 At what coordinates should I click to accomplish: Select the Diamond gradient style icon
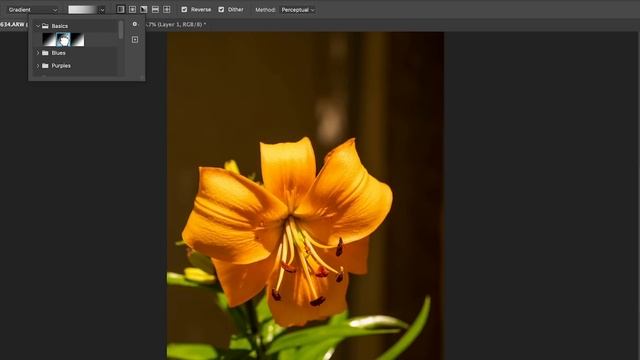tap(167, 9)
